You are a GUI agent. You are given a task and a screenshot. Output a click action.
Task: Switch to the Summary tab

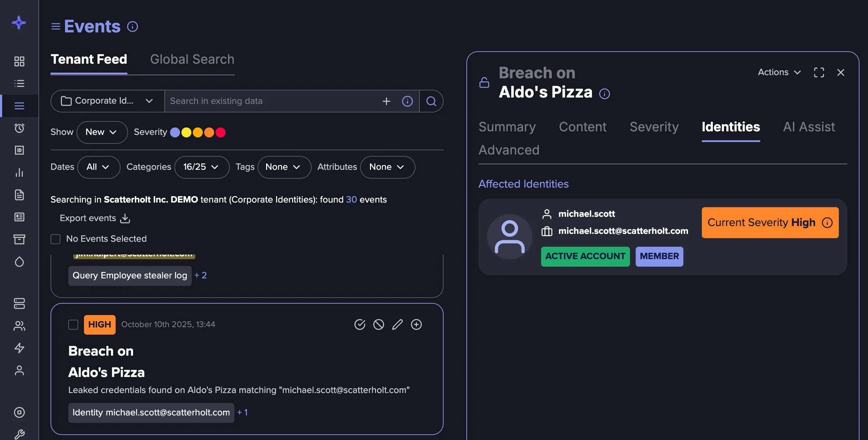507,127
